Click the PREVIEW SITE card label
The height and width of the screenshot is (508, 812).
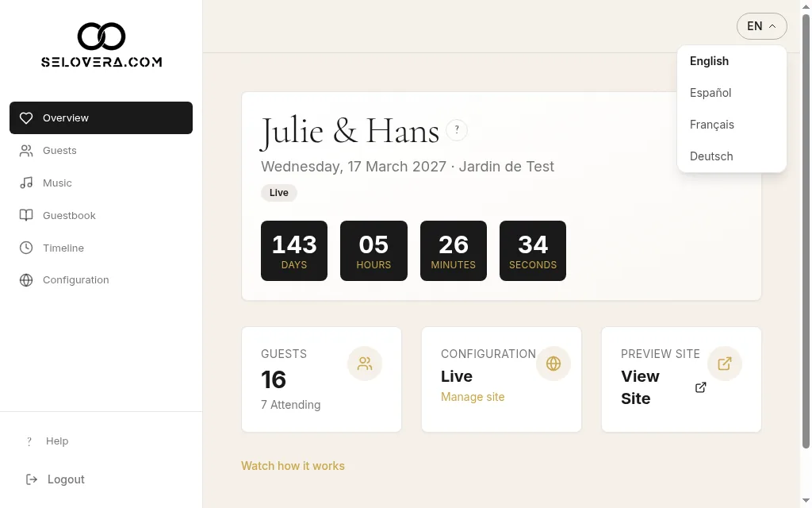pyautogui.click(x=661, y=354)
